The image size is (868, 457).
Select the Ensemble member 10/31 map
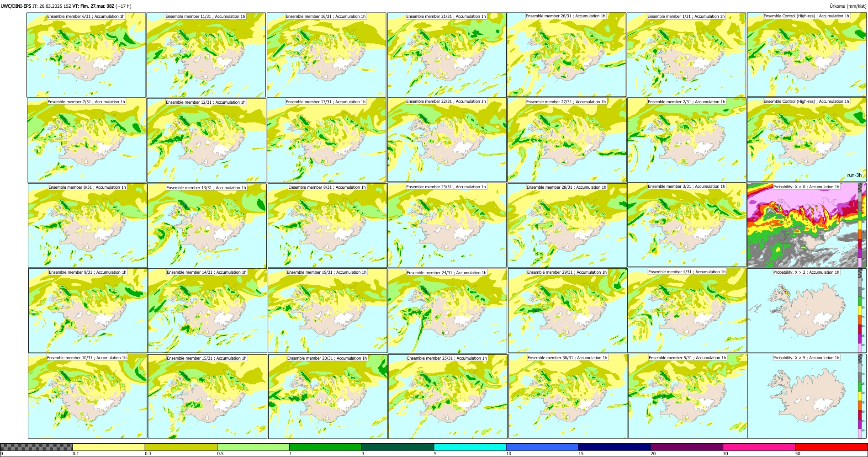tap(87, 396)
